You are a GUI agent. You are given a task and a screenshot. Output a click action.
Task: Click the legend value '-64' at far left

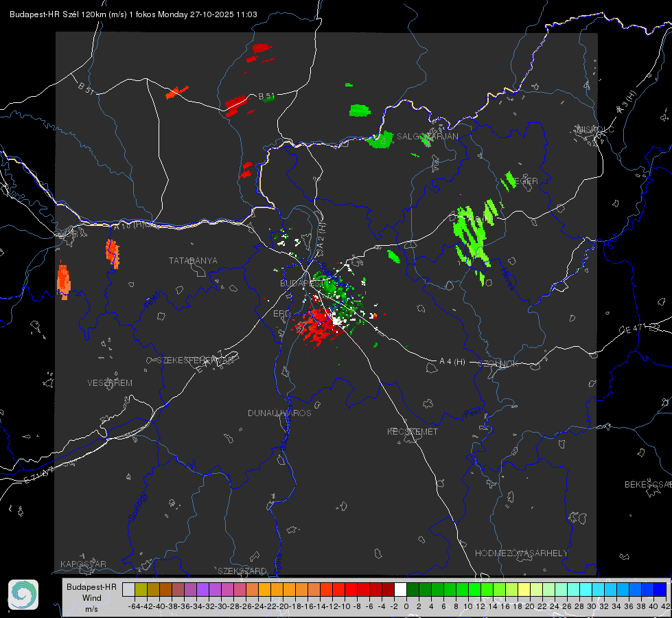pos(135,606)
